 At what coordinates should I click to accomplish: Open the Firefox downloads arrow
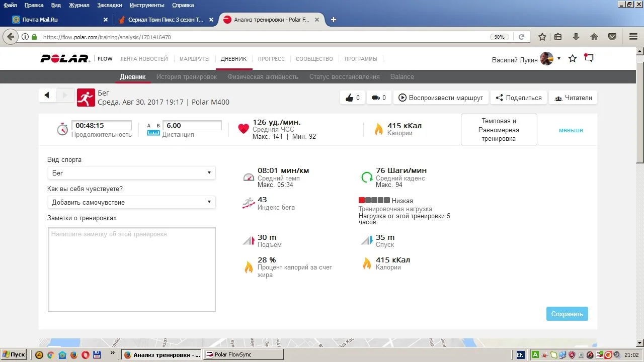pos(576,37)
